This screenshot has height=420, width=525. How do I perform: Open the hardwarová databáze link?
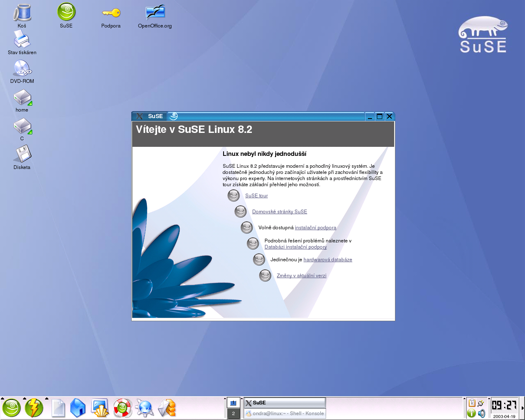coord(328,260)
